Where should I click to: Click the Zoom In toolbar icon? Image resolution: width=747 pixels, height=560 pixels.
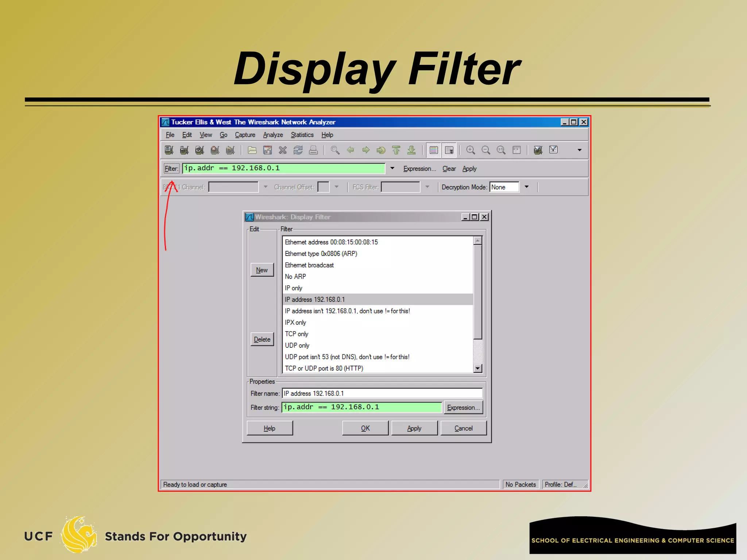[x=471, y=150]
